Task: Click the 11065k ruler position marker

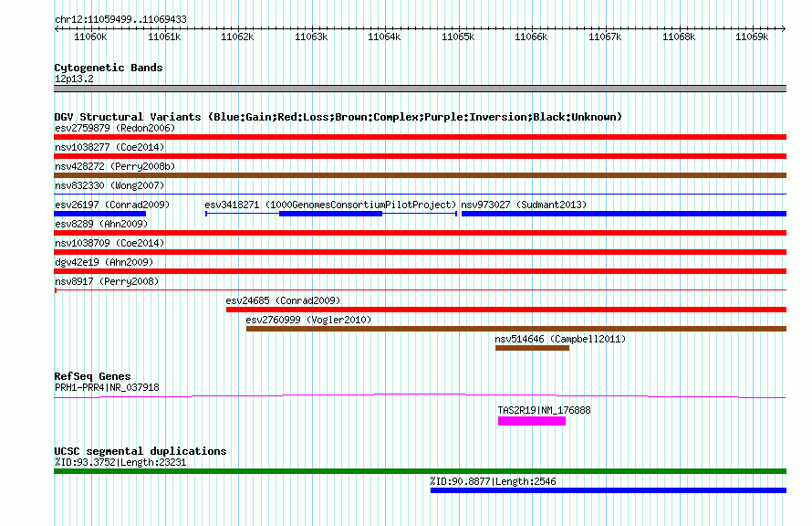Action: pyautogui.click(x=458, y=37)
